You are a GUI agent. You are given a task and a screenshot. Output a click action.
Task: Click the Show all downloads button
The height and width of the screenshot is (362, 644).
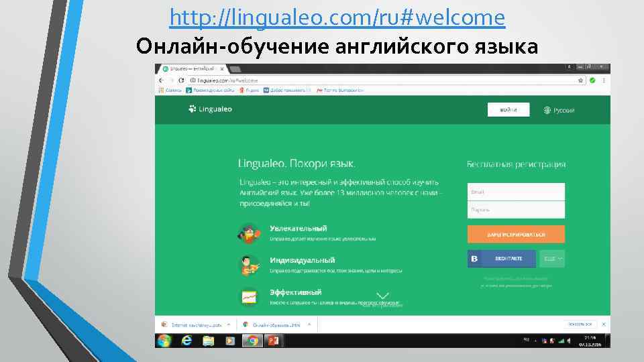(580, 324)
